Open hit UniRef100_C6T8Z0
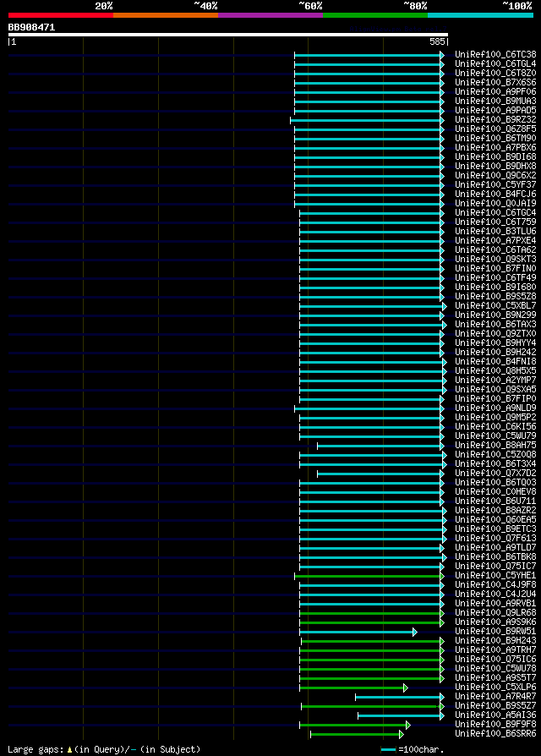The image size is (541, 756). click(x=495, y=74)
